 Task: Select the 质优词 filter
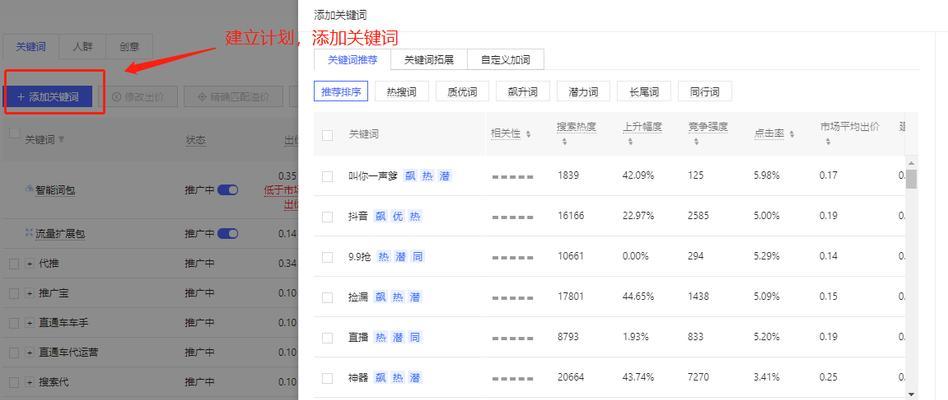click(462, 92)
